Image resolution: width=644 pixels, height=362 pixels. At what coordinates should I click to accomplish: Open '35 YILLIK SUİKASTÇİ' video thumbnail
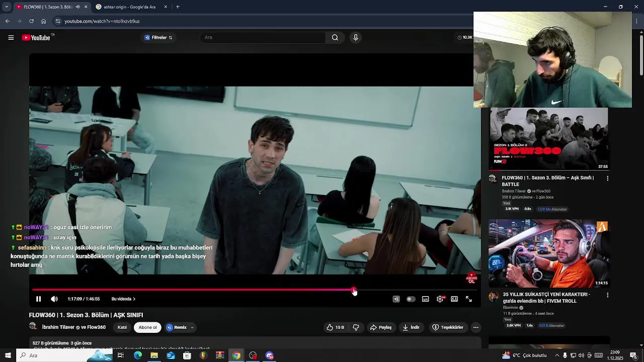(x=549, y=253)
